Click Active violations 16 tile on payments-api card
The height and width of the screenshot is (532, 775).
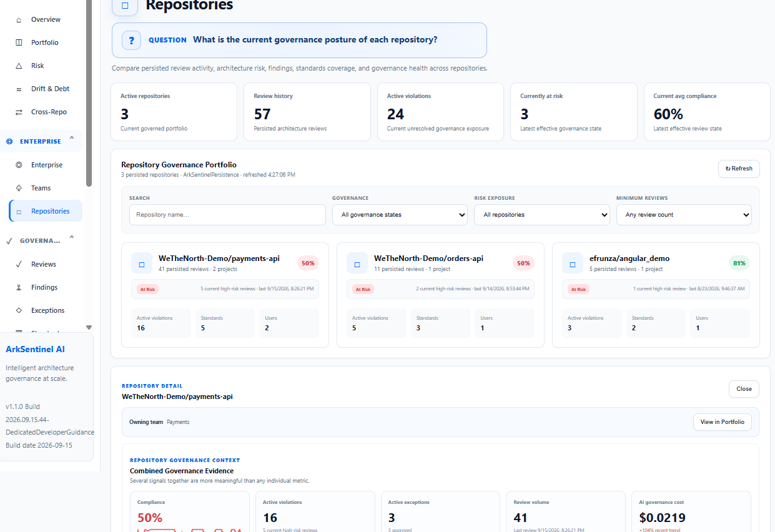(161, 323)
